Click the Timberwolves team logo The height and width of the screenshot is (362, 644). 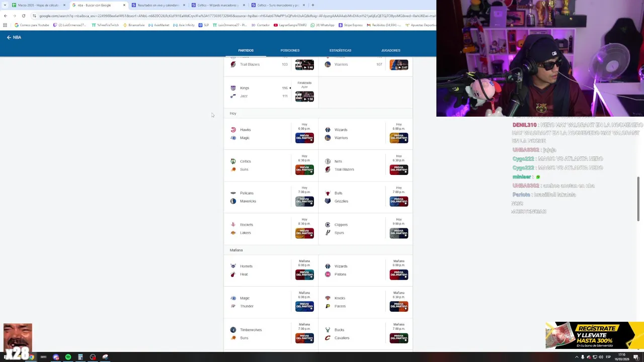pos(233,330)
